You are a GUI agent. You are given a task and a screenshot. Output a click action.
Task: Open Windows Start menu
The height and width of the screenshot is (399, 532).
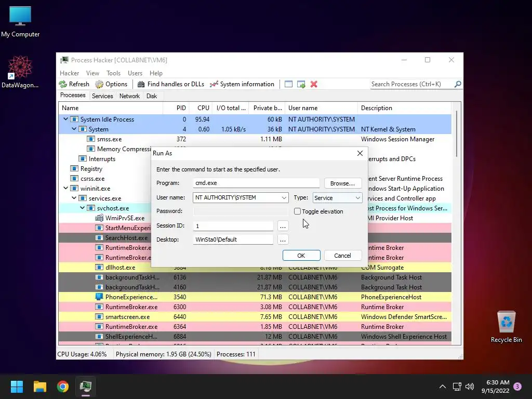click(17, 387)
